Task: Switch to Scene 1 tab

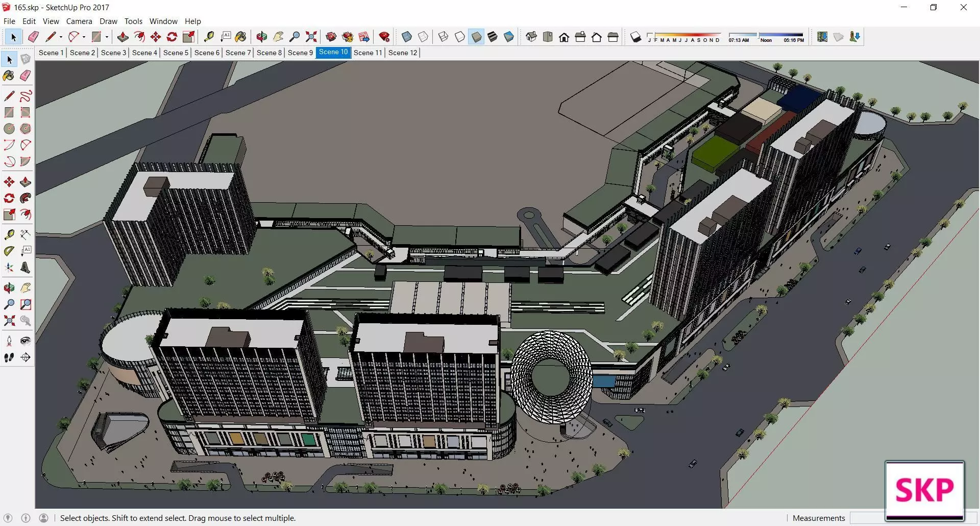Action: (x=51, y=53)
